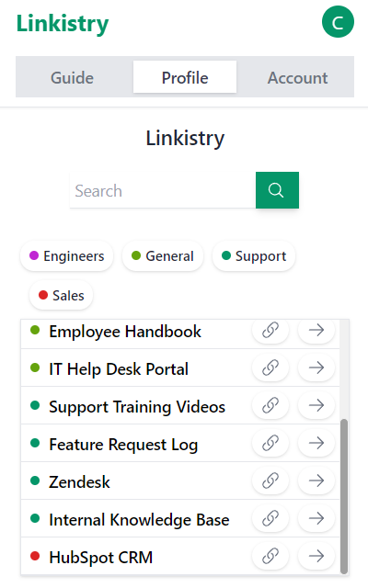
Task: Toggle the Engineers category filter
Action: [67, 256]
